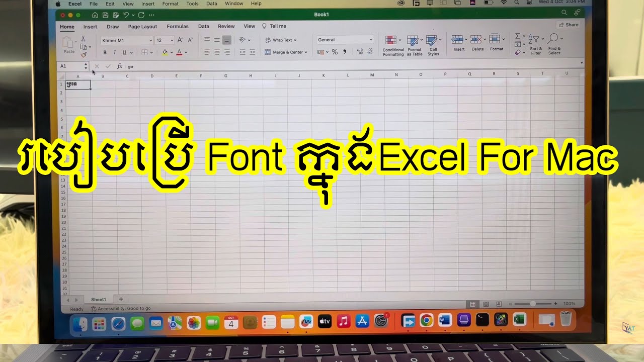This screenshot has width=644, height=362.
Task: Toggle Italic formatting
Action: 115,52
